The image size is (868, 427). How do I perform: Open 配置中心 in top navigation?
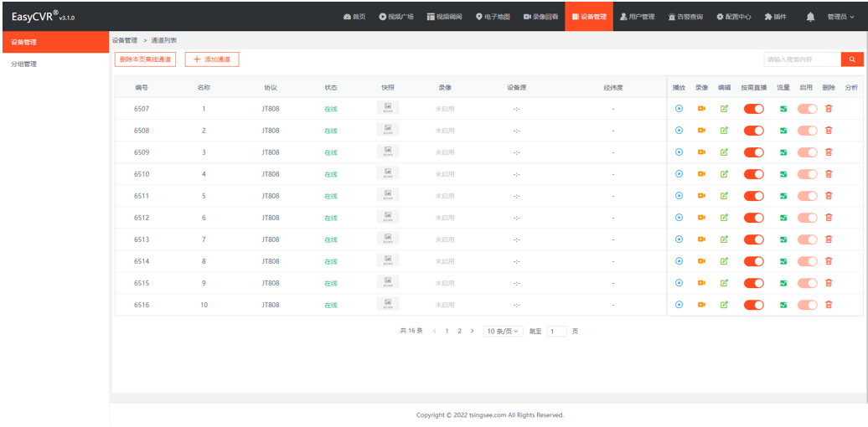click(733, 17)
